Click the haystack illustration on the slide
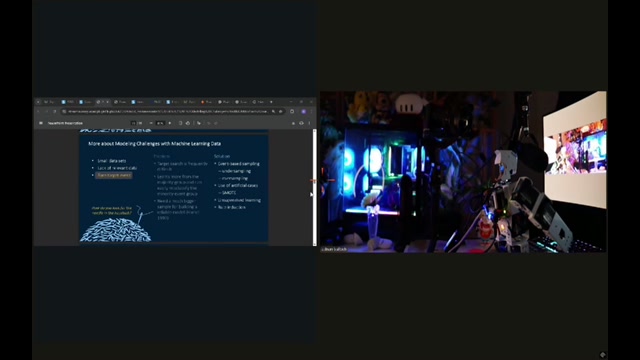640x360 pixels. tap(116, 230)
